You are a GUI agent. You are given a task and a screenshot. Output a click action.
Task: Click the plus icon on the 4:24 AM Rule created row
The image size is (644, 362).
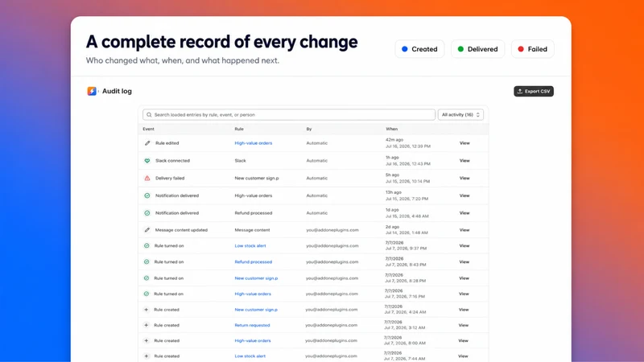click(x=147, y=310)
